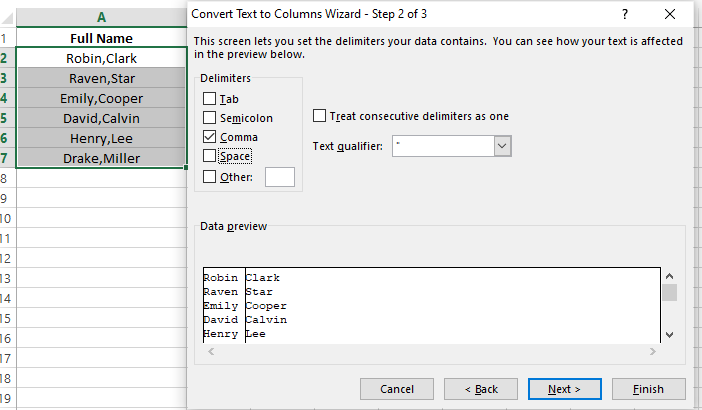Click the Other delimiter text field
This screenshot has width=702, height=410.
click(x=280, y=177)
